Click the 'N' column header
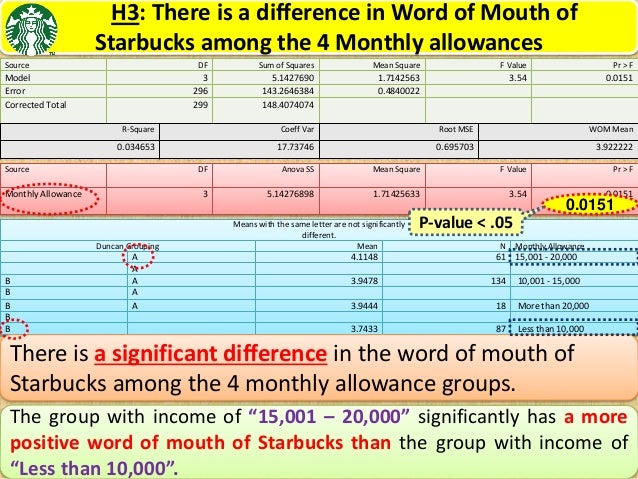The width and height of the screenshot is (638, 479). pyautogui.click(x=503, y=246)
